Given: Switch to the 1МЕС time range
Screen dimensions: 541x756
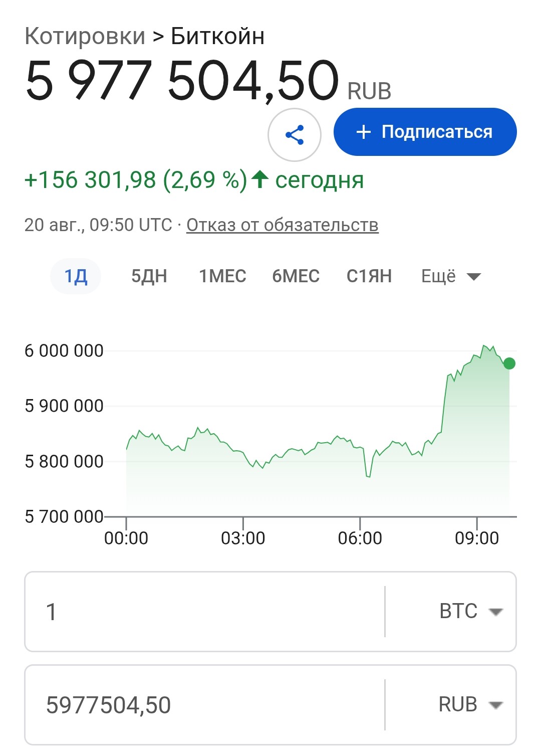Looking at the screenshot, I should point(222,276).
